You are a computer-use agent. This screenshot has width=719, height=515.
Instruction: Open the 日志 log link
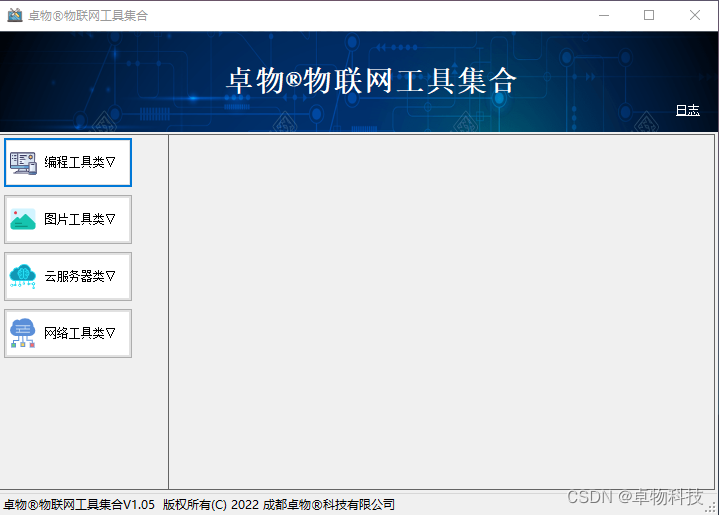[x=687, y=110]
